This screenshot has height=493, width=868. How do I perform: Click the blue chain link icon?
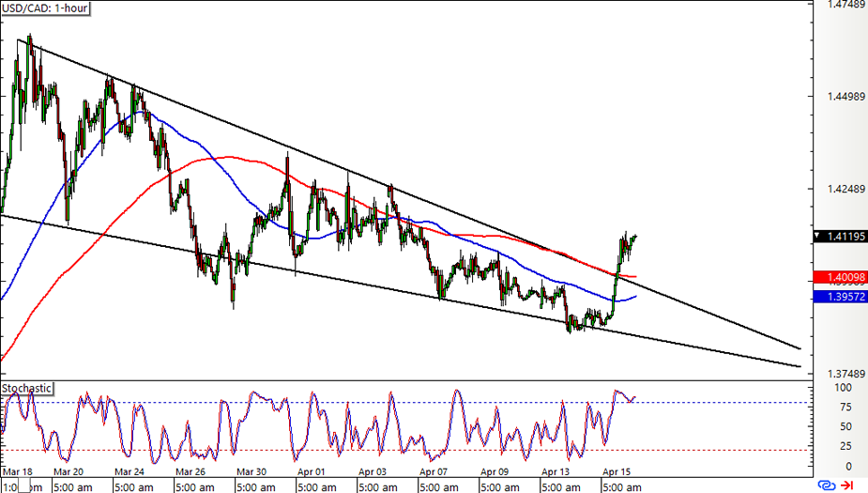(x=826, y=485)
